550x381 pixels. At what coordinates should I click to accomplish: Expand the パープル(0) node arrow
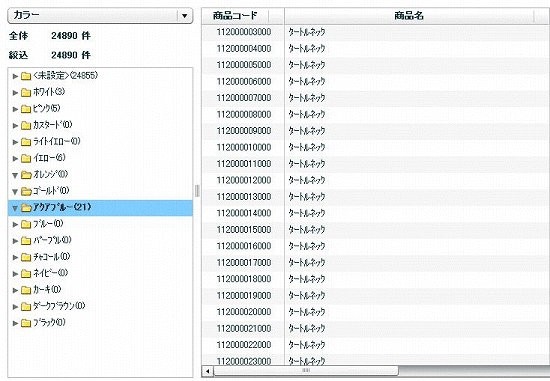15,241
